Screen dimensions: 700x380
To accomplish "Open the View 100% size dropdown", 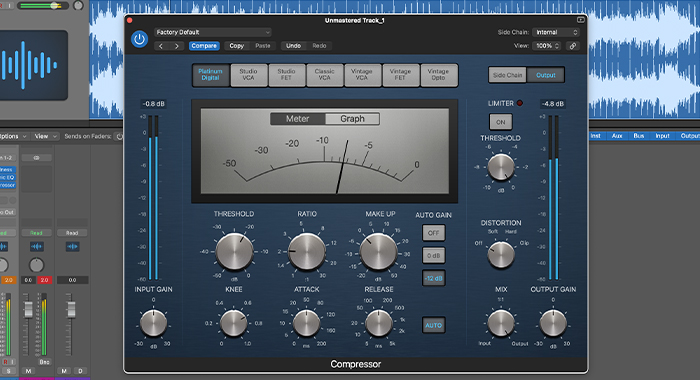I will point(546,46).
